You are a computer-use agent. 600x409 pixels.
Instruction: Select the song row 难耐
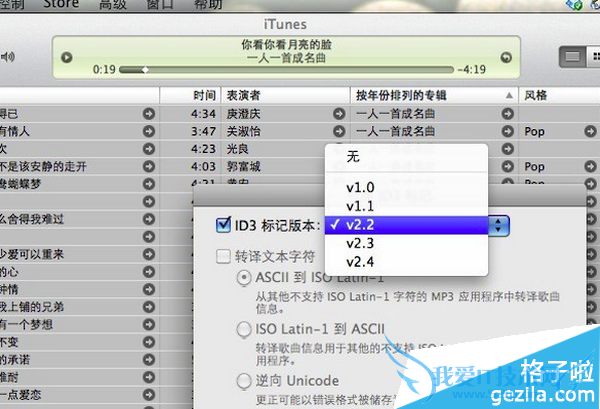(80, 377)
